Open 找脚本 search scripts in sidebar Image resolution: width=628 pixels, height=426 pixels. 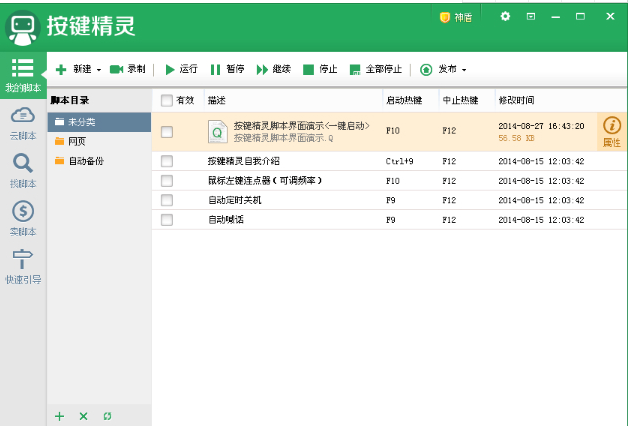pos(22,168)
